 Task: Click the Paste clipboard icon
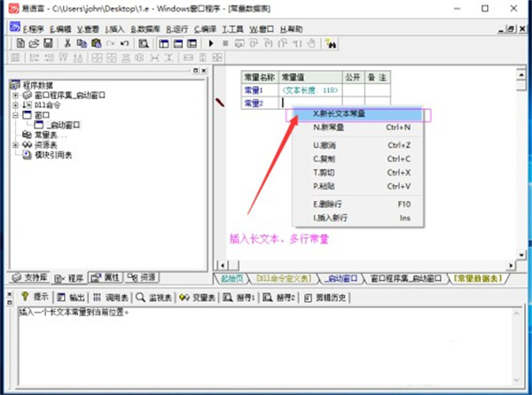97,43
